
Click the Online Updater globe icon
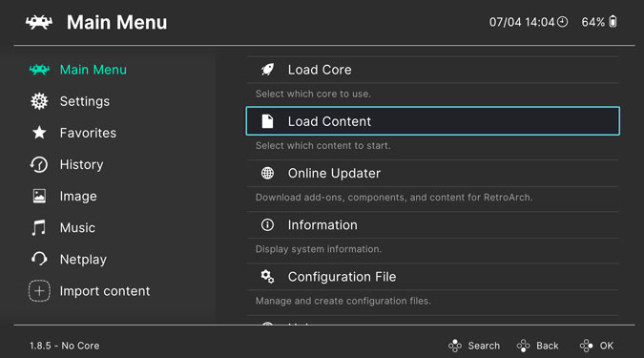267,173
